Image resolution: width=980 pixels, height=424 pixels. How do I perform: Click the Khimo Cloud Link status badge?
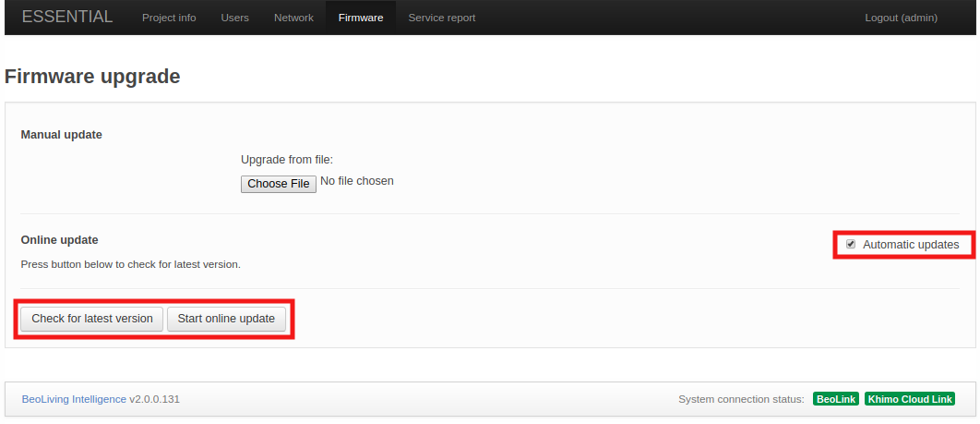[x=909, y=399]
